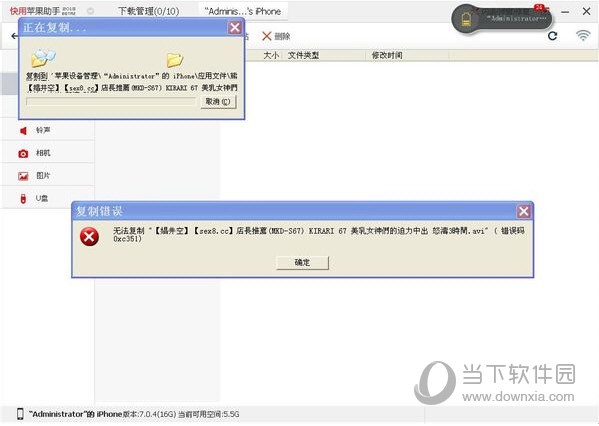Close the 复制错误 error dialog
The width and height of the screenshot is (599, 426).
523,211
